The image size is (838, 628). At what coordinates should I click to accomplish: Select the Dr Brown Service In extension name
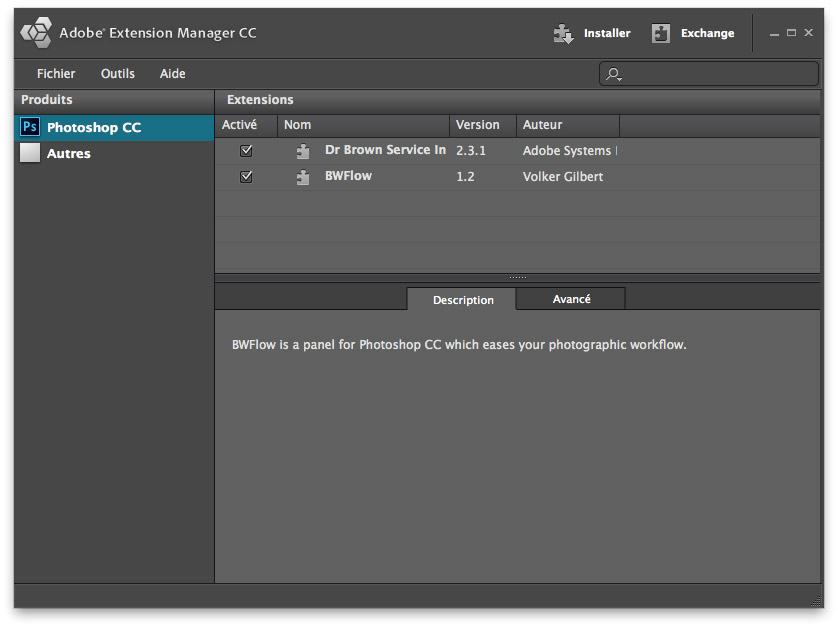pos(385,150)
